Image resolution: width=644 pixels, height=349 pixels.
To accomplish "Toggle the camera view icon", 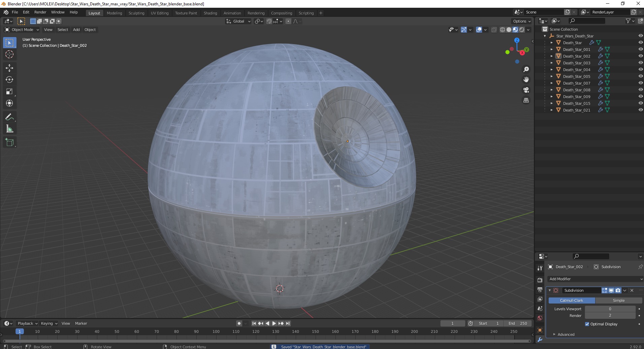I will [x=526, y=90].
